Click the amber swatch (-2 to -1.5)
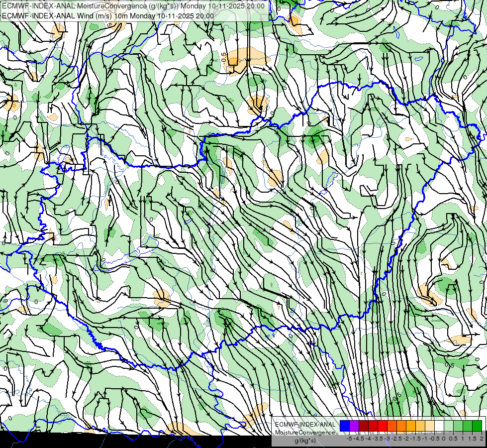 411,426
